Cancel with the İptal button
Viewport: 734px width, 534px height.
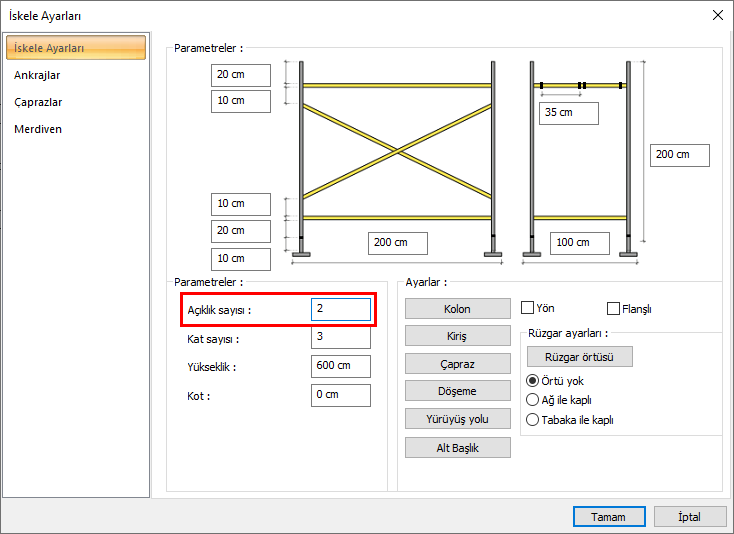coord(690,517)
